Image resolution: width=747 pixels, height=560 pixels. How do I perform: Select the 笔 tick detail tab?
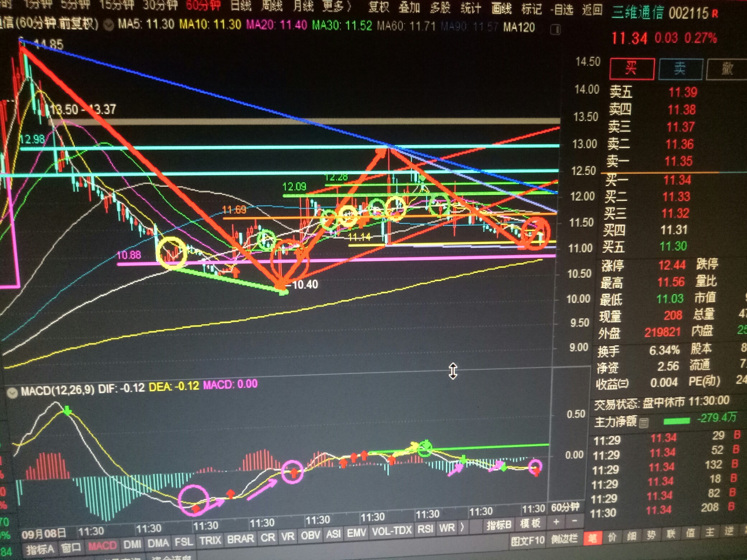tap(592, 538)
